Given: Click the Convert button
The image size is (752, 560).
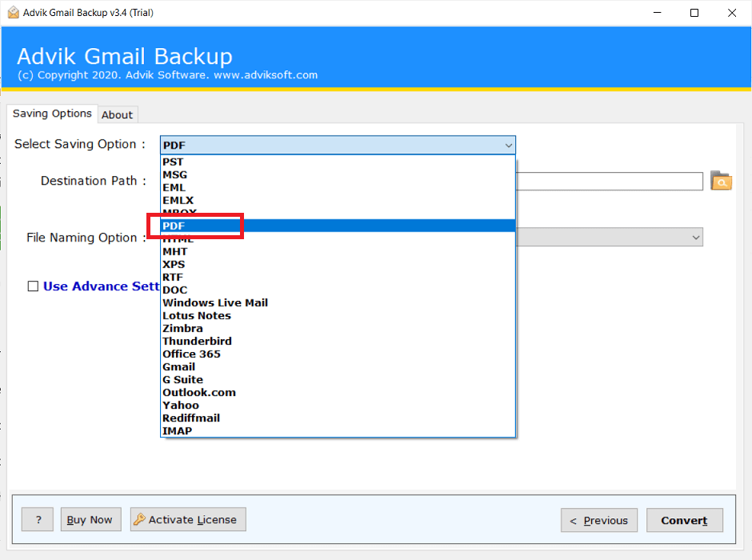Looking at the screenshot, I should [x=685, y=520].
